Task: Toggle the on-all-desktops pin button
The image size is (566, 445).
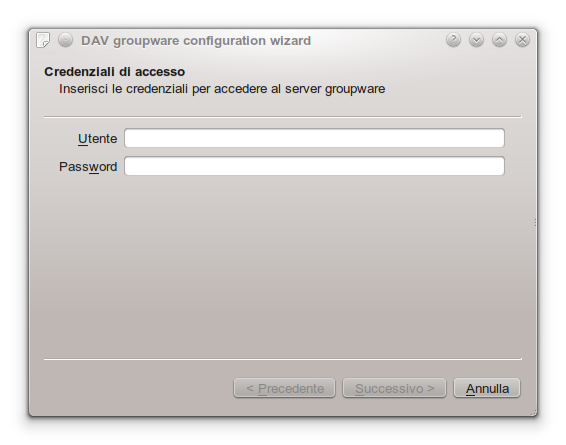Action: [65, 40]
